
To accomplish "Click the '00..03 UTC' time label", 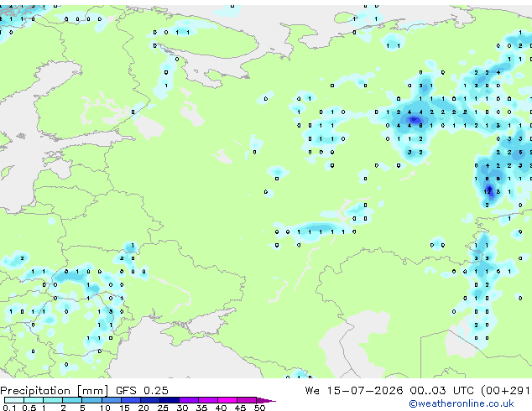I will 441,391.
